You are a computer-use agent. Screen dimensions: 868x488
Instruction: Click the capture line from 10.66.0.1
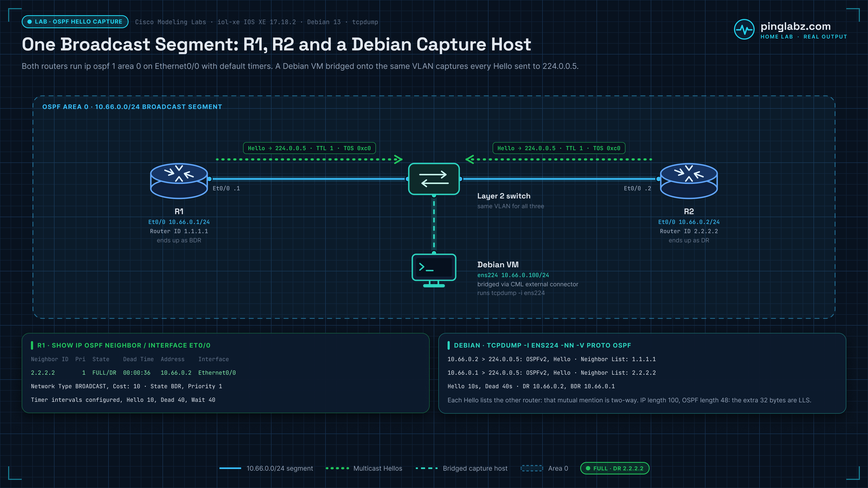(x=552, y=373)
